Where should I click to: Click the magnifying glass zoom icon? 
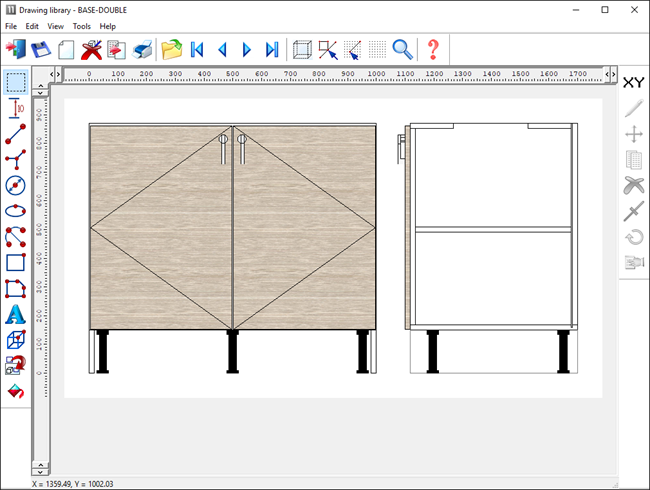402,49
